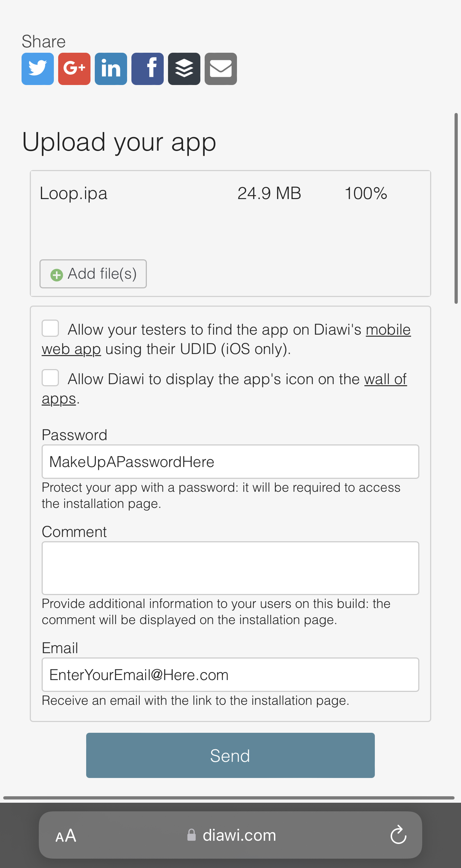Focus the Email input field
Viewport: 461px width, 868px height.
pyautogui.click(x=230, y=675)
